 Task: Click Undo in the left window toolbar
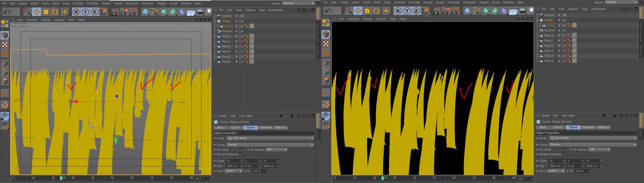tap(7, 12)
